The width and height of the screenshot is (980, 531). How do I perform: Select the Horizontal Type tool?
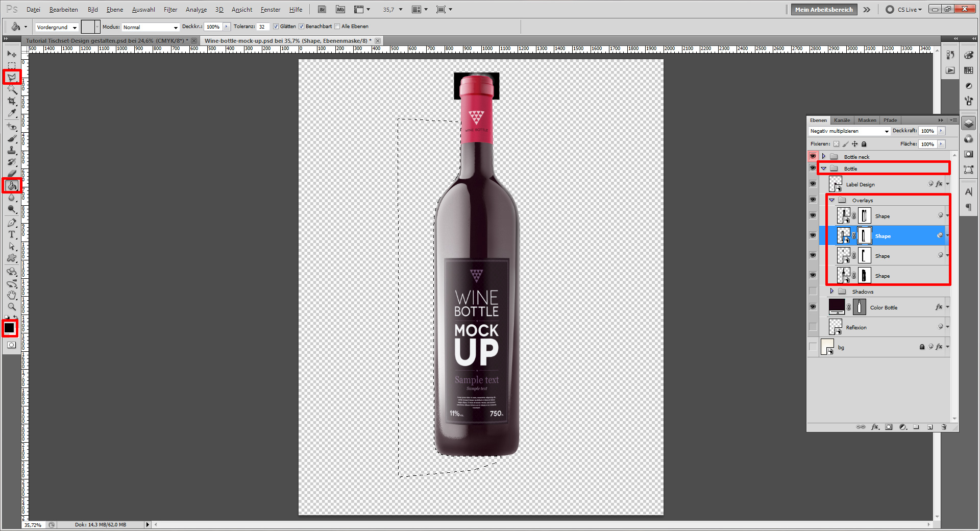pyautogui.click(x=11, y=235)
